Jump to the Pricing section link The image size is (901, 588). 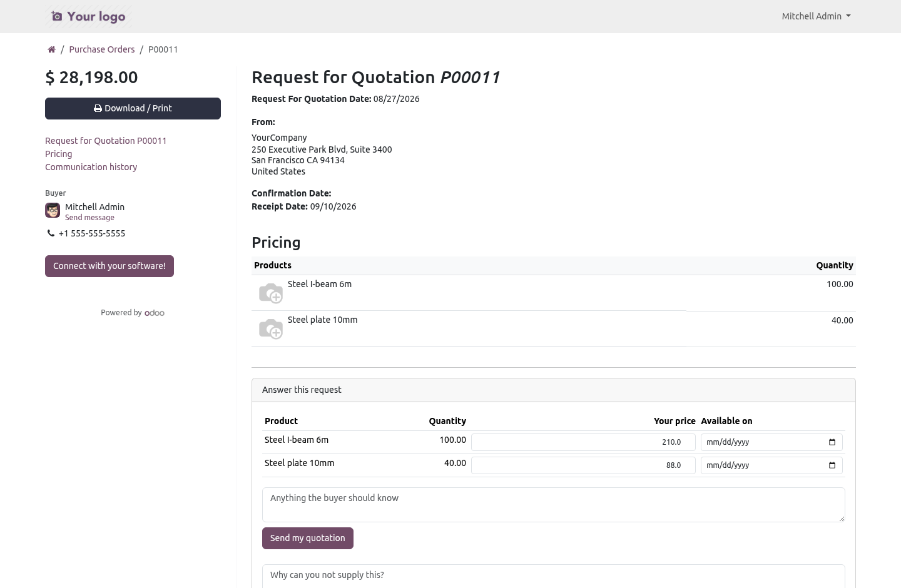point(59,154)
